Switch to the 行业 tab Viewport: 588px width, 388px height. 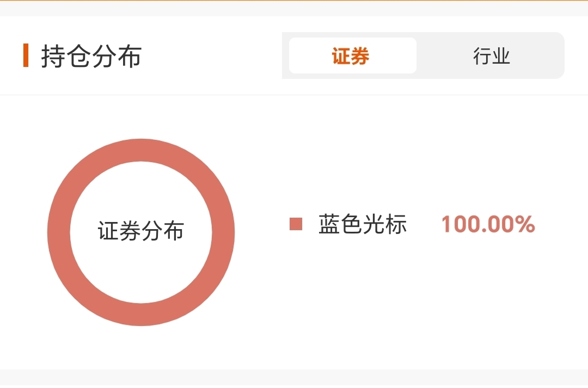click(x=491, y=56)
